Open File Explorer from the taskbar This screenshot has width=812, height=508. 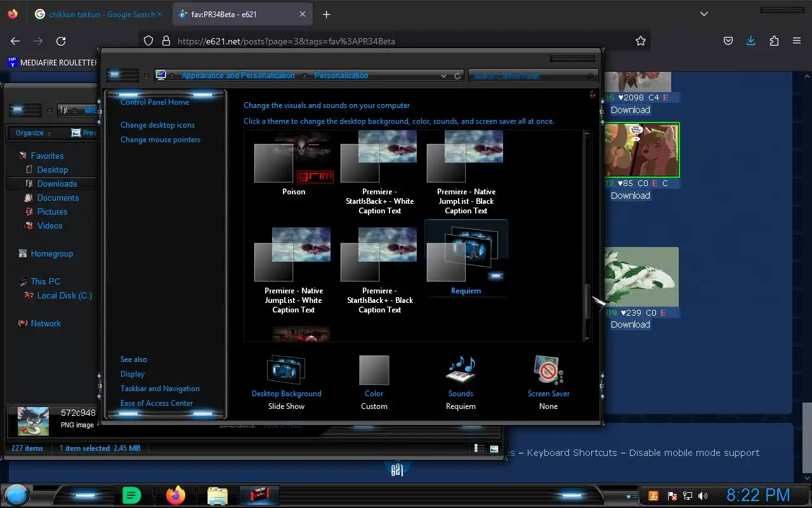tap(218, 495)
